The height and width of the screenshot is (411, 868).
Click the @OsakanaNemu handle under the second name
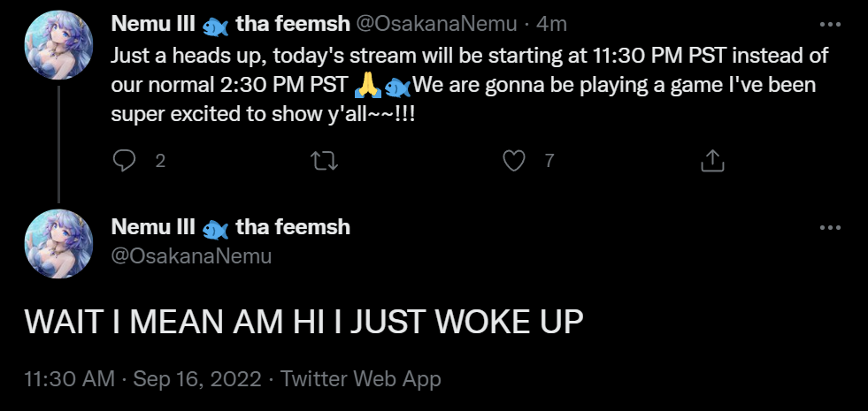[x=191, y=256]
